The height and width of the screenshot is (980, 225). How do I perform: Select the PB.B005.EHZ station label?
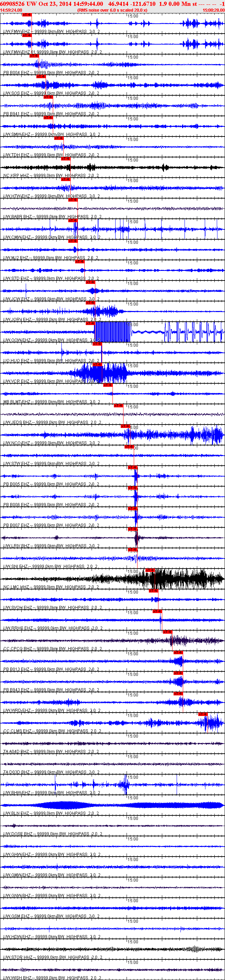click(x=51, y=484)
